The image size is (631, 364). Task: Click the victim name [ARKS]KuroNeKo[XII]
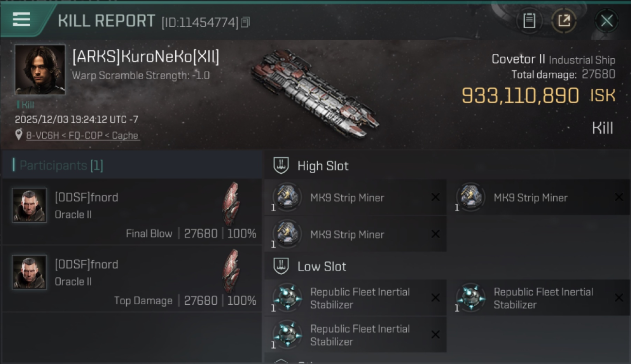coord(146,57)
